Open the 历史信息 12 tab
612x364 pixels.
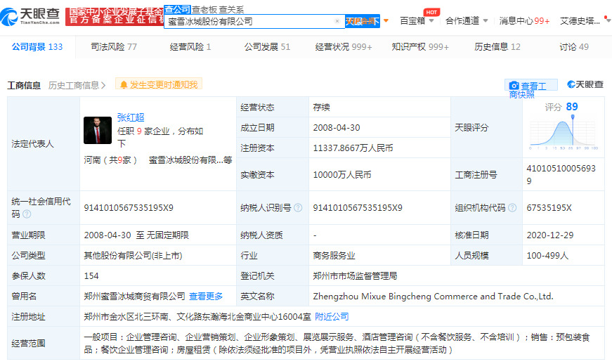pyautogui.click(x=497, y=47)
